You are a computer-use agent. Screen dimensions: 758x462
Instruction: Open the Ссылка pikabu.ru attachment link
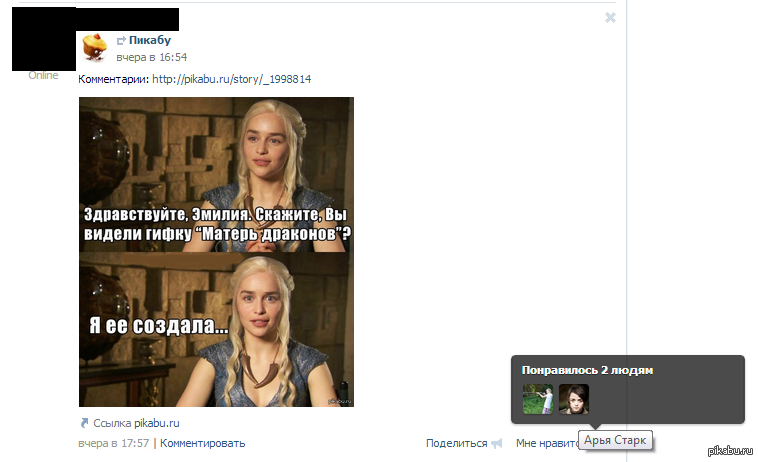pos(136,423)
